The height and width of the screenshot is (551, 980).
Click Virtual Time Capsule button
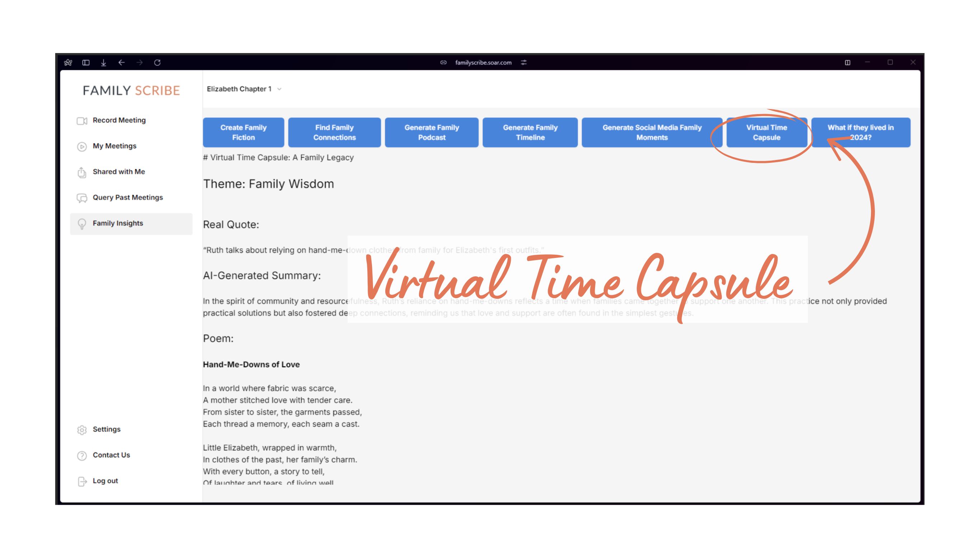[x=766, y=131]
